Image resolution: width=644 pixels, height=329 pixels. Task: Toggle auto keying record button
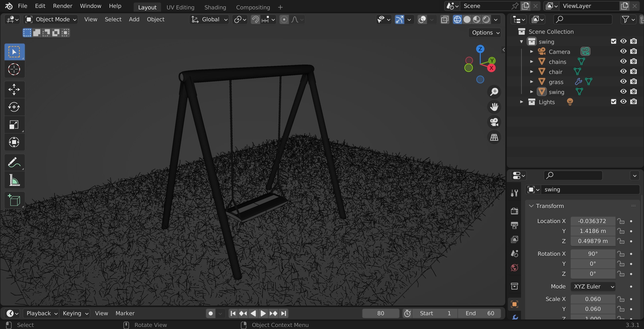(x=211, y=313)
